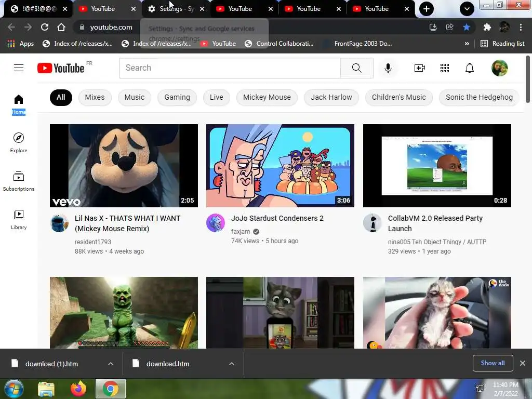The width and height of the screenshot is (532, 399).
Task: Select the All filter chip
Action: [x=61, y=97]
